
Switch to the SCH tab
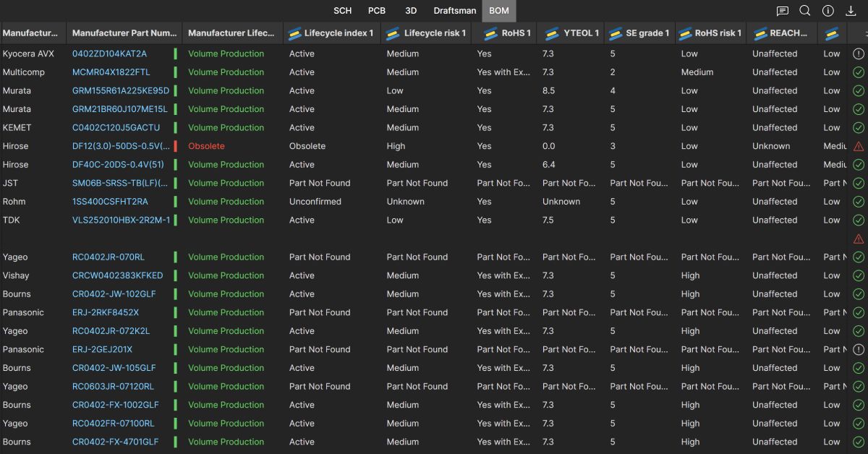tap(343, 11)
